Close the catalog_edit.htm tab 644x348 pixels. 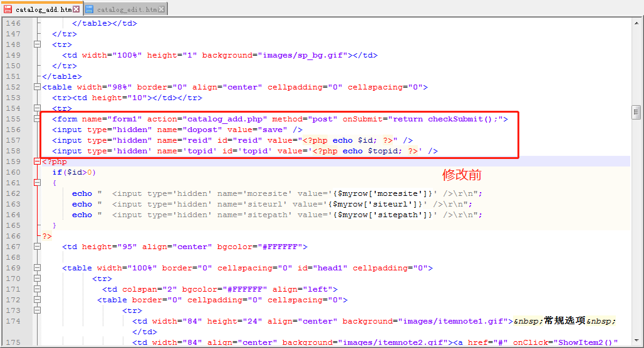coord(163,9)
